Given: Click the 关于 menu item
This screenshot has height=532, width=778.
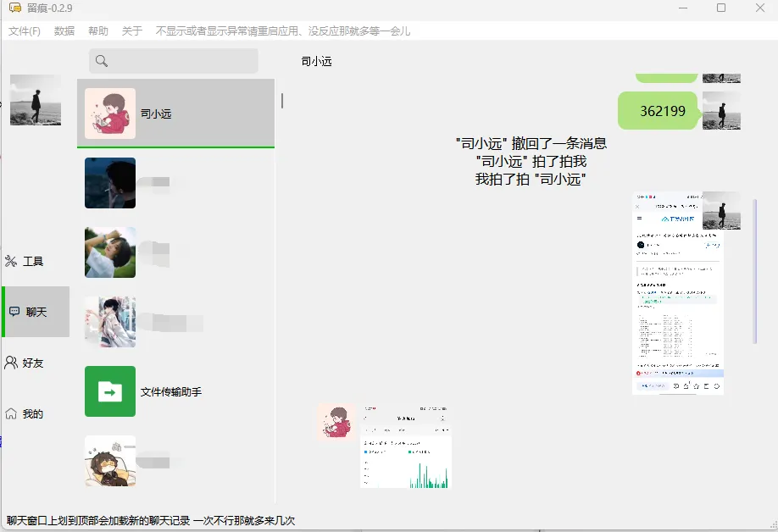Looking at the screenshot, I should click(132, 31).
